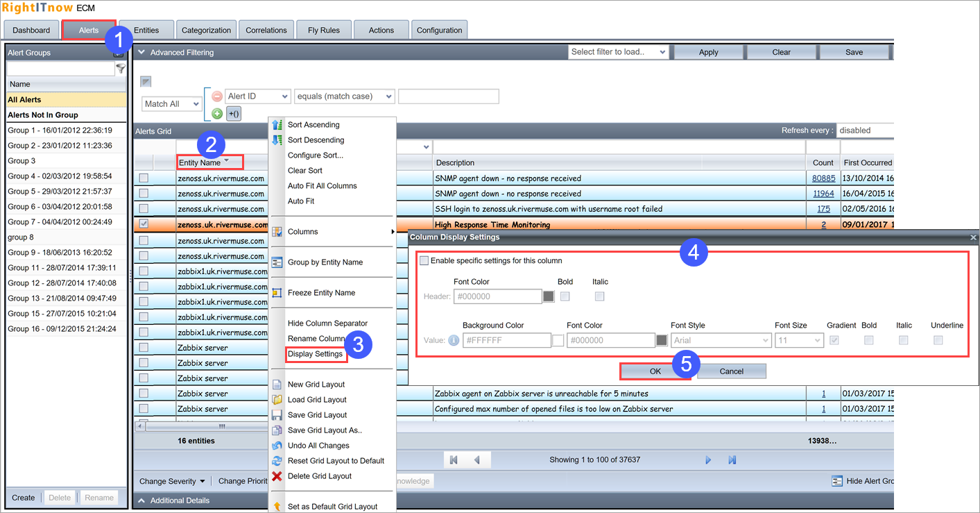Click the Alert Groups name filter field
This screenshot has width=980, height=513.
(x=60, y=69)
